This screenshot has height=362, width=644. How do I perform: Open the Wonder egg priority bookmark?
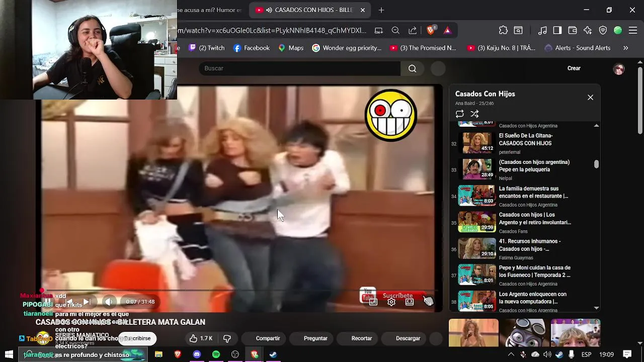347,48
